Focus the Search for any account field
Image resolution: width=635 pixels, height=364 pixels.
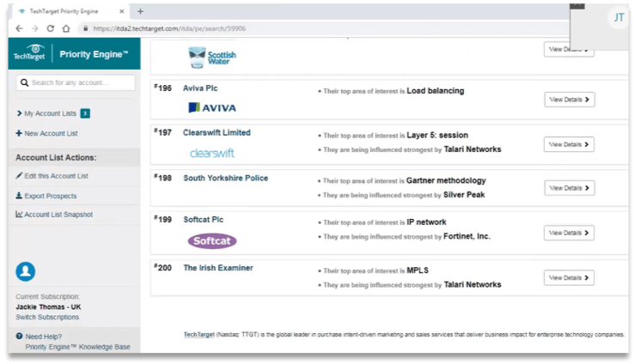pos(76,82)
